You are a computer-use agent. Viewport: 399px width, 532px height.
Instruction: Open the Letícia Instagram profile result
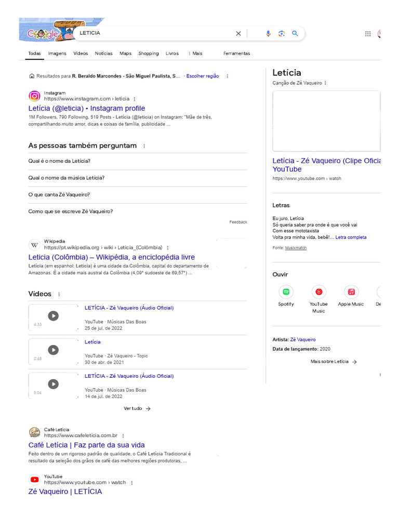[87, 108]
